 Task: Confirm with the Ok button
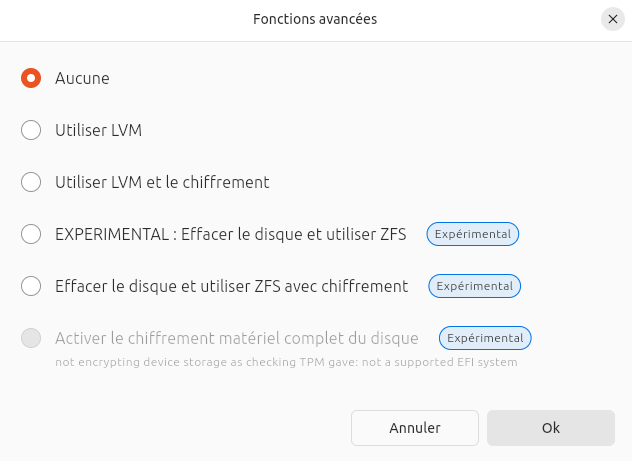(x=550, y=427)
